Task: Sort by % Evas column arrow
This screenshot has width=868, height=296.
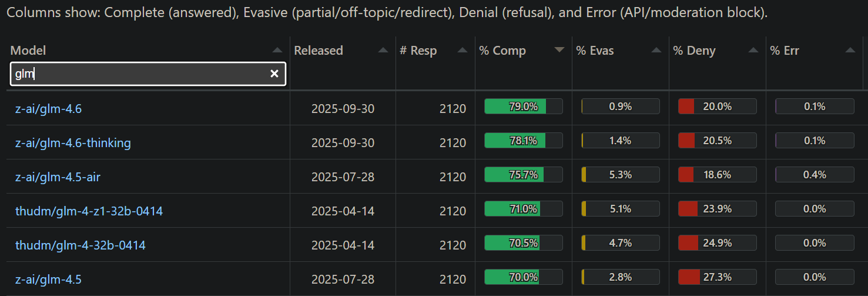Action: coord(656,51)
